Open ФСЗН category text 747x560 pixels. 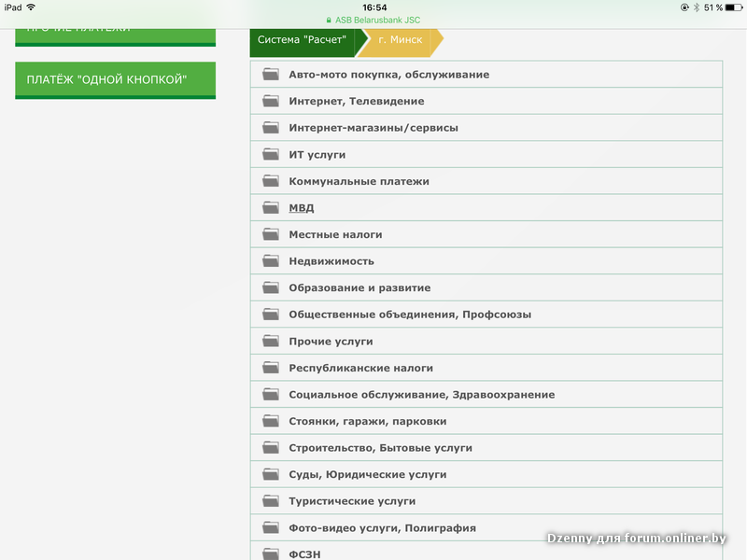[x=304, y=554]
